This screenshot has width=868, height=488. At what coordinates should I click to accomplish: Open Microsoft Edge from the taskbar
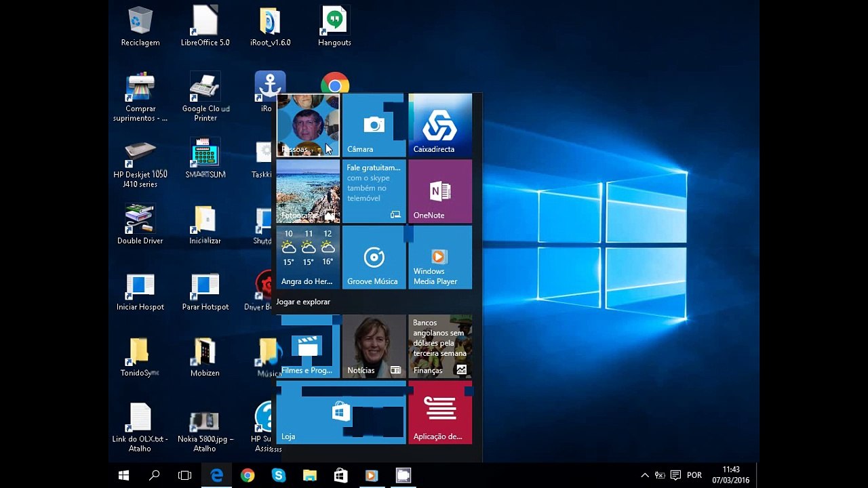click(x=216, y=475)
